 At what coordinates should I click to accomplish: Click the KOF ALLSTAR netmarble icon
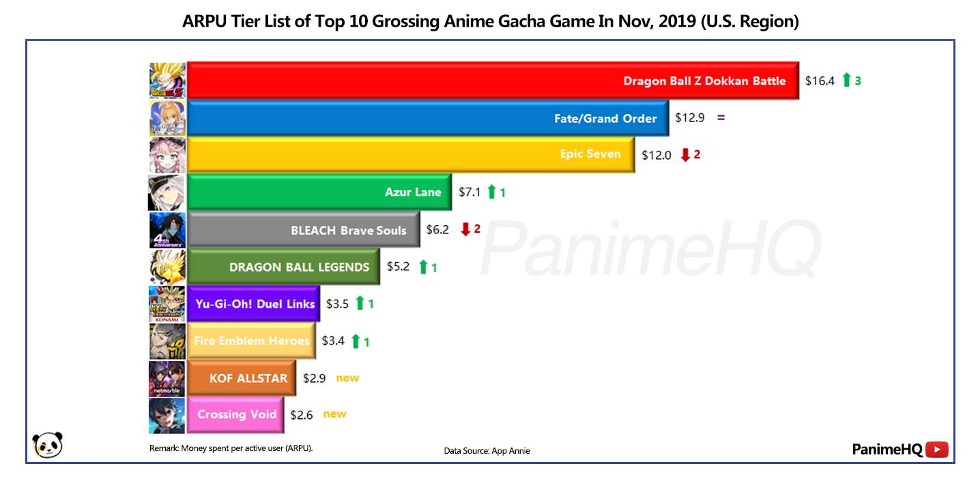[167, 378]
